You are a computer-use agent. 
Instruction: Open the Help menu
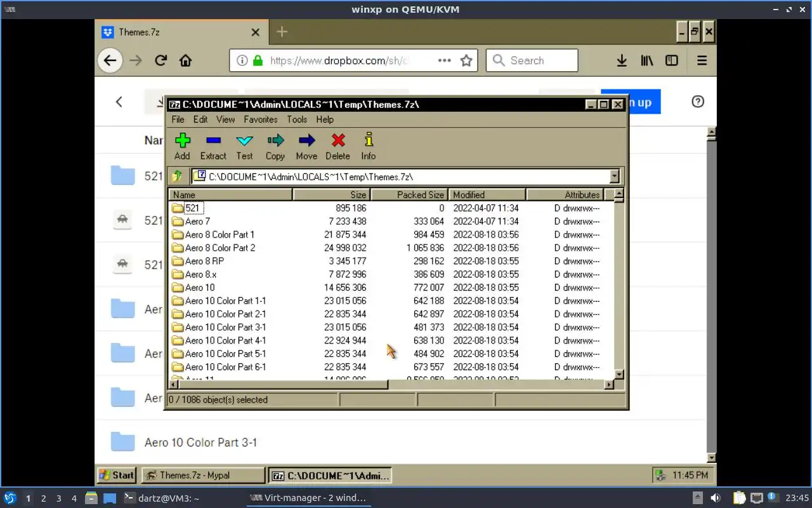pos(325,119)
